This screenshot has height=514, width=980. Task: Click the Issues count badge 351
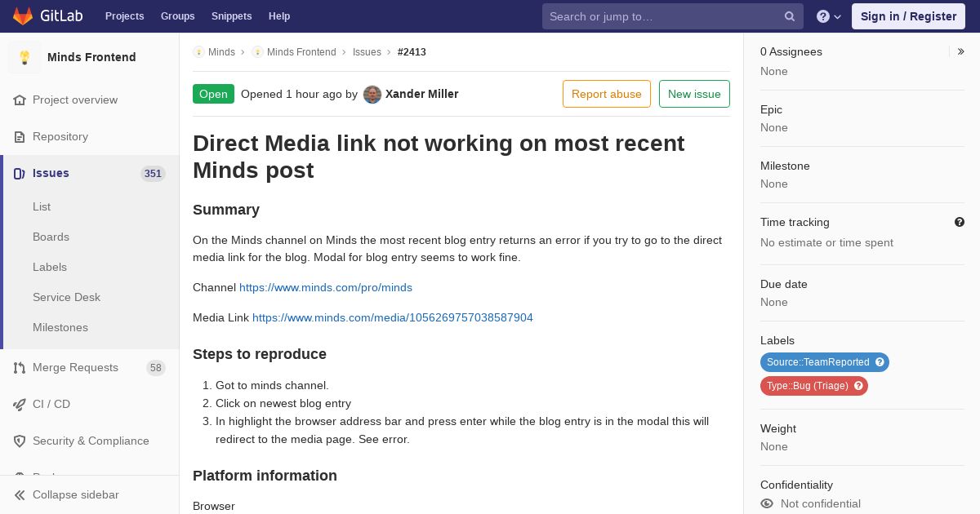[x=153, y=174]
